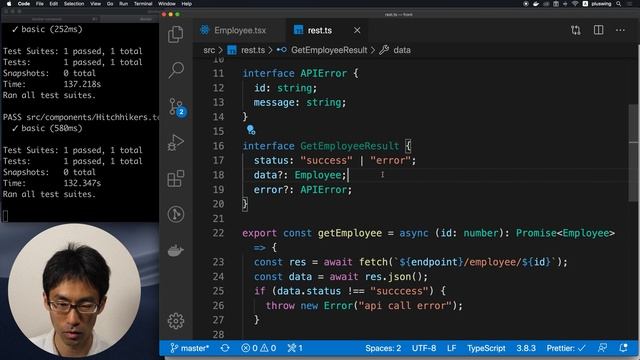The width and height of the screenshot is (640, 360).
Task: Open the data breadcrumb dropdown
Action: tap(402, 50)
